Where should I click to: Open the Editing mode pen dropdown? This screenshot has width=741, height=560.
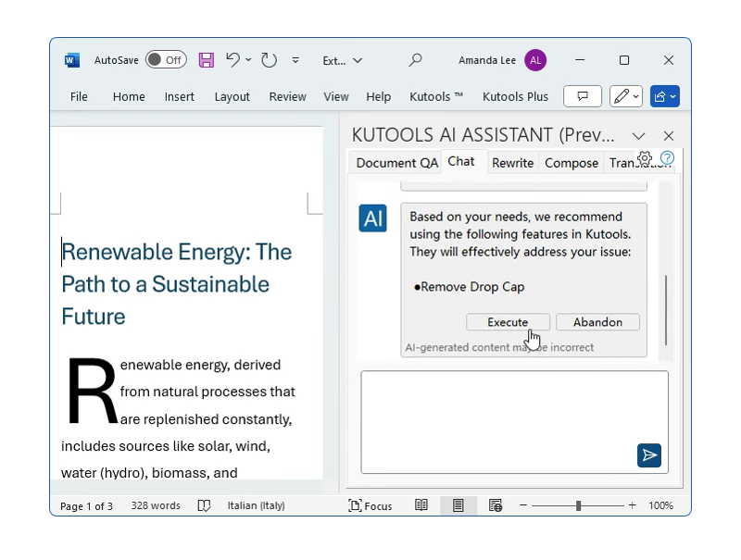point(626,96)
